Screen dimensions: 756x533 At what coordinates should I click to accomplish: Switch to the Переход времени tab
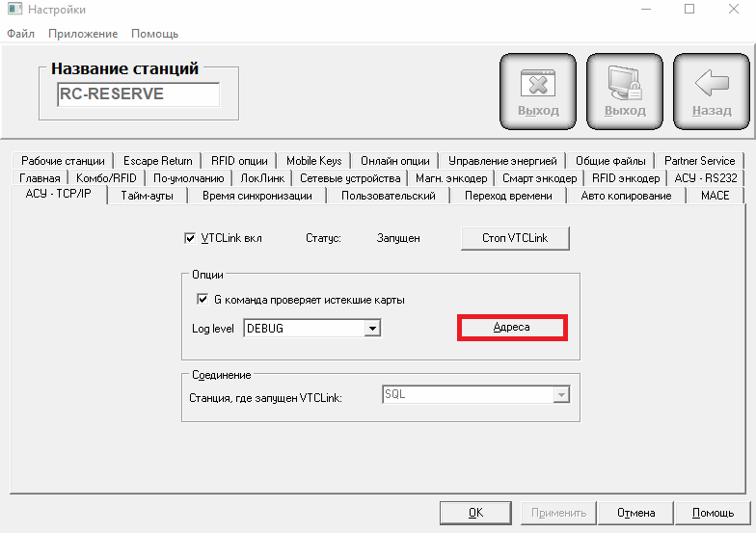tap(508, 196)
